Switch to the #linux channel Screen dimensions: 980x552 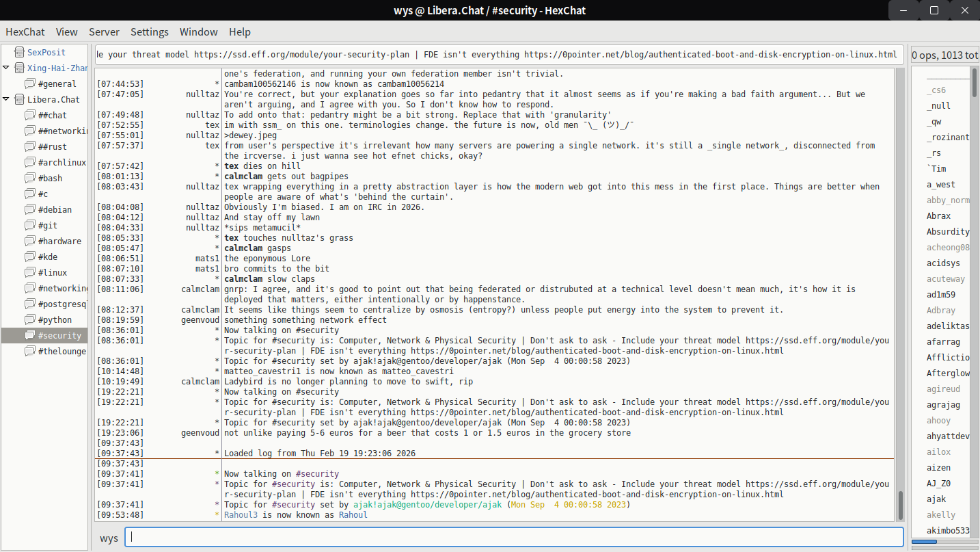(53, 272)
